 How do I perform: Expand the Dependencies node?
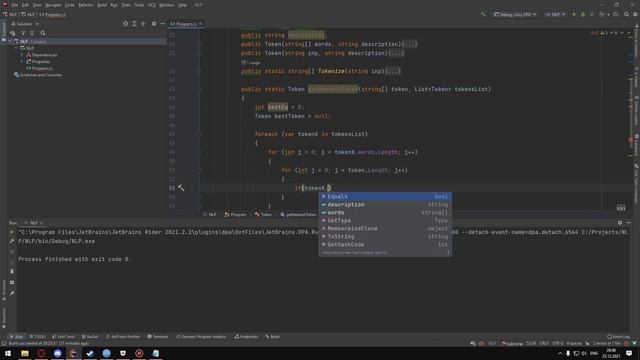click(22, 55)
